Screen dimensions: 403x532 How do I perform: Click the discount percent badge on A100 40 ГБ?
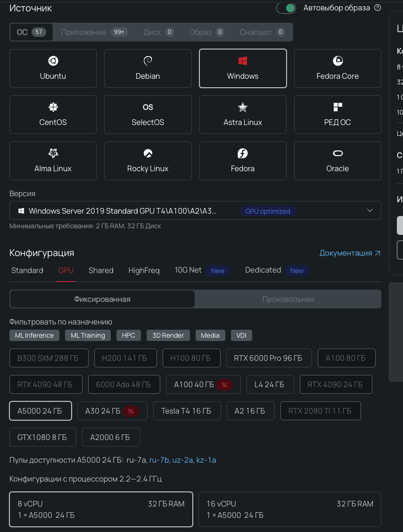coord(224,385)
